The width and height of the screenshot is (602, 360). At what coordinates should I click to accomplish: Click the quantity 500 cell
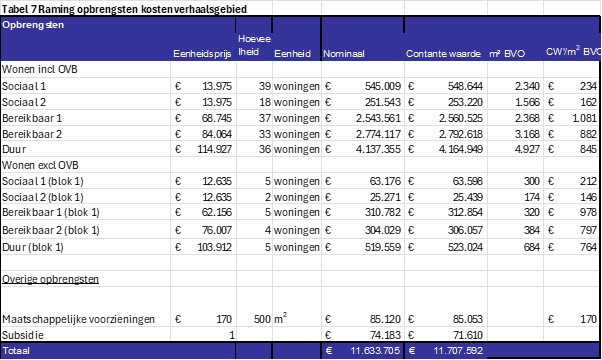point(262,319)
